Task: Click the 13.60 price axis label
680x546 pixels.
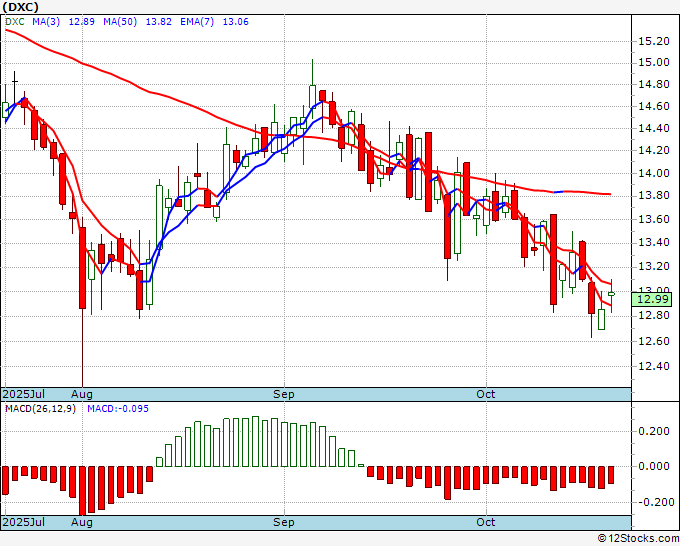Action: tap(654, 219)
